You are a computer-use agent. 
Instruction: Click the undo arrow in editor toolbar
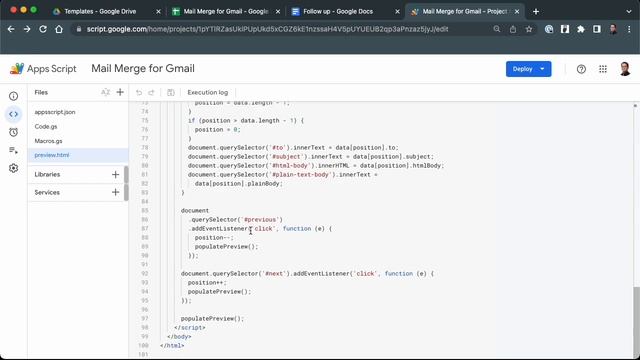point(139,93)
